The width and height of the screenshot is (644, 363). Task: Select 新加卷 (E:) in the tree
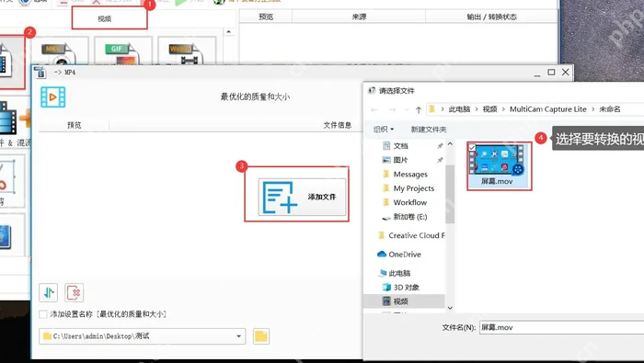410,217
